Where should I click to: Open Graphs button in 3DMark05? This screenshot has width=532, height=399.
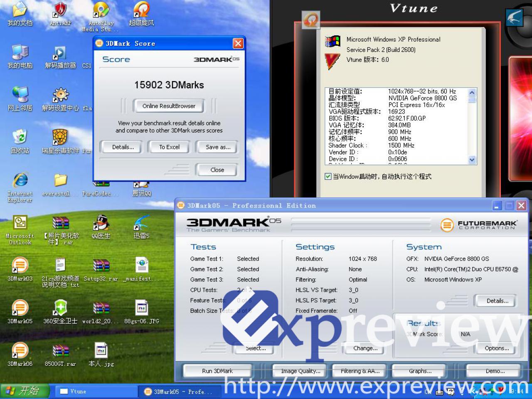coord(420,371)
